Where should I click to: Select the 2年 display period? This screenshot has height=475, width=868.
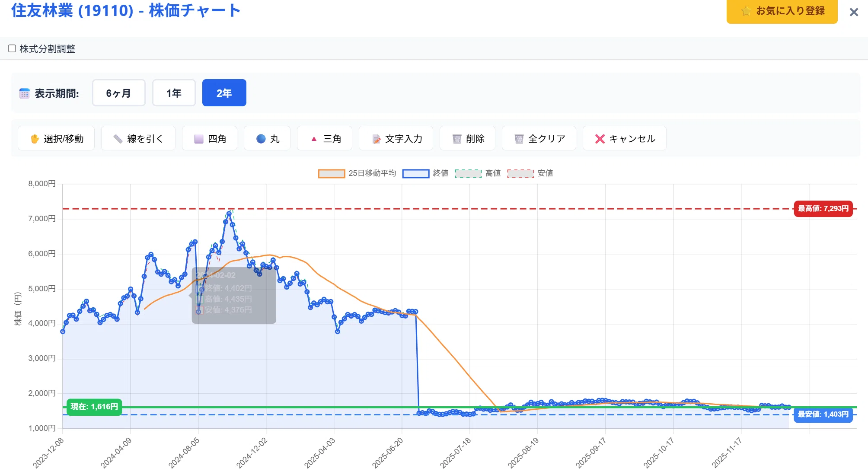pos(224,92)
